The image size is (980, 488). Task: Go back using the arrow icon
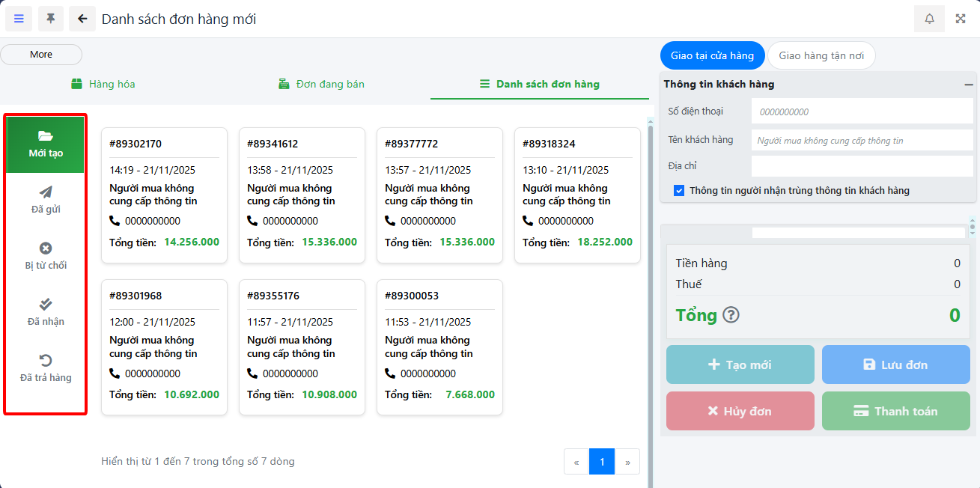click(x=82, y=19)
